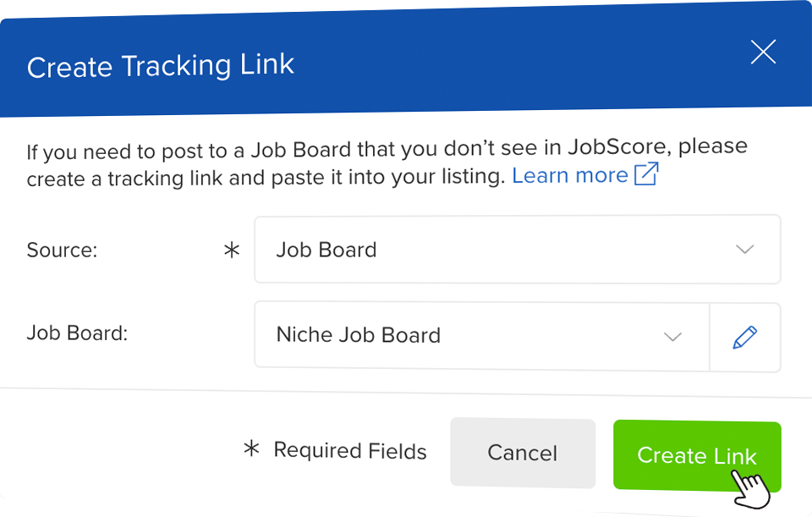Image resolution: width=812 pixels, height=517 pixels.
Task: Click the asterisk beside Required Fields
Action: point(251,449)
